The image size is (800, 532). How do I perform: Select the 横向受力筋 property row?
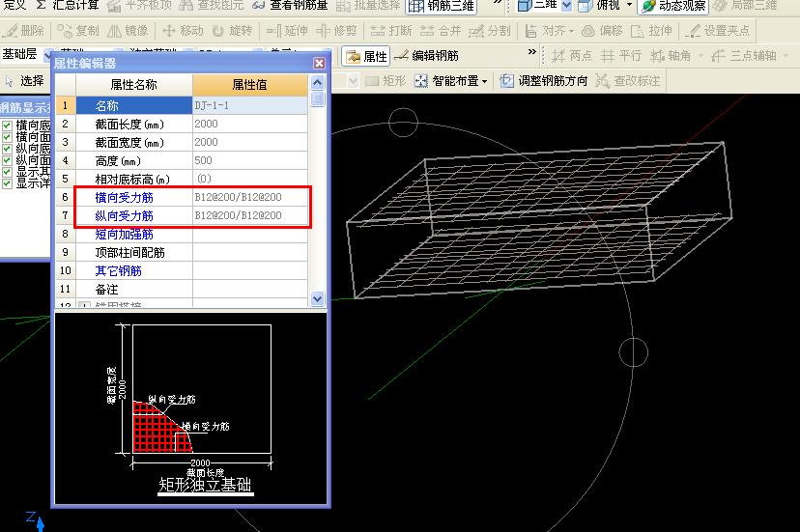pos(124,197)
